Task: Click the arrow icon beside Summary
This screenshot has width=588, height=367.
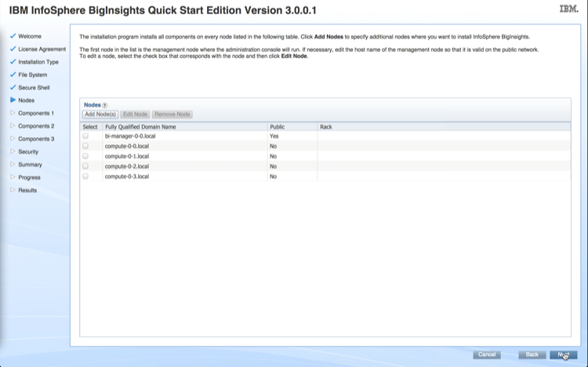Action: [13, 164]
